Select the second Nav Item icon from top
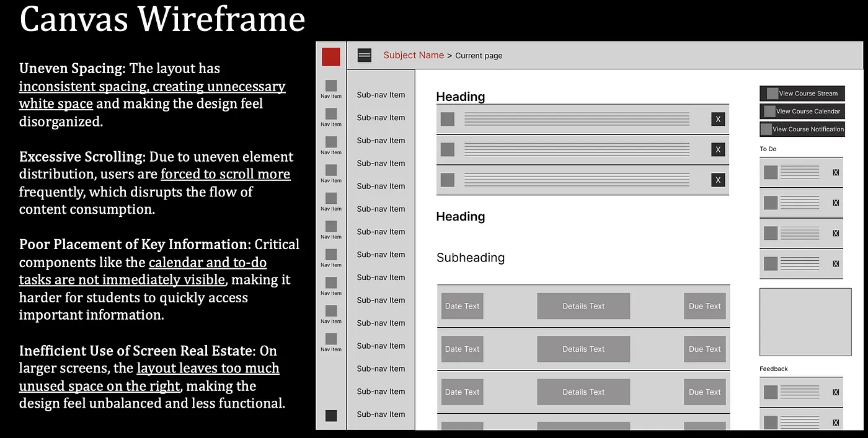The width and height of the screenshot is (868, 438). (x=331, y=114)
